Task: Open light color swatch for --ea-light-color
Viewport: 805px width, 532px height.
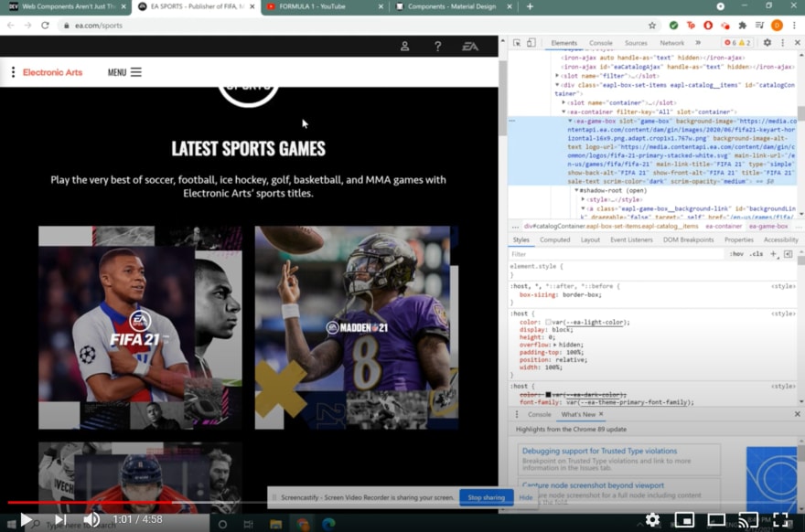Action: tap(548, 322)
